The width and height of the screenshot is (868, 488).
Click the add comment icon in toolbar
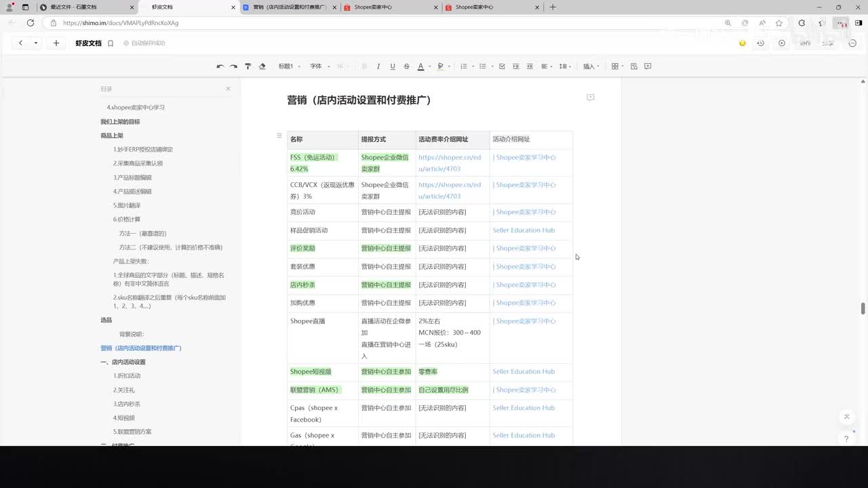pyautogui.click(x=648, y=66)
